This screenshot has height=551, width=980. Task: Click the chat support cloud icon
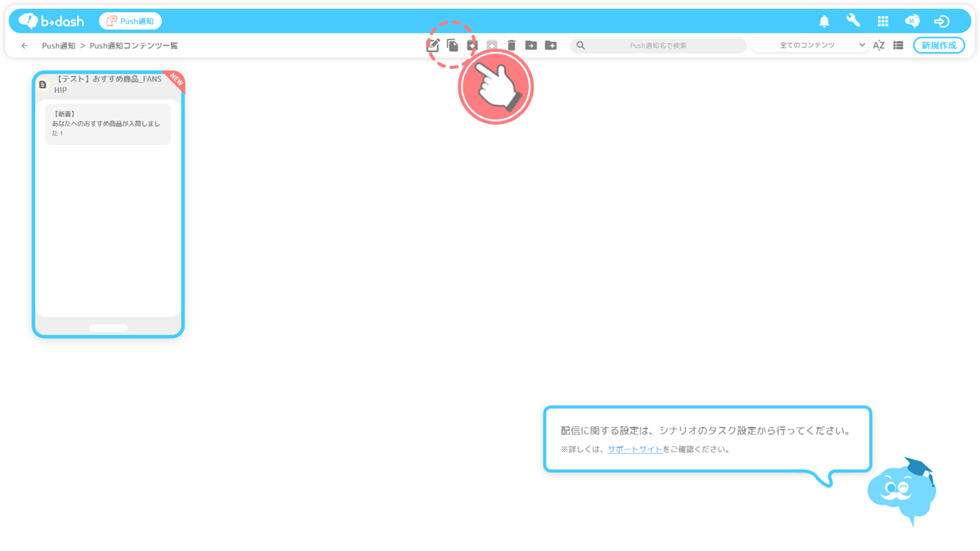912,21
